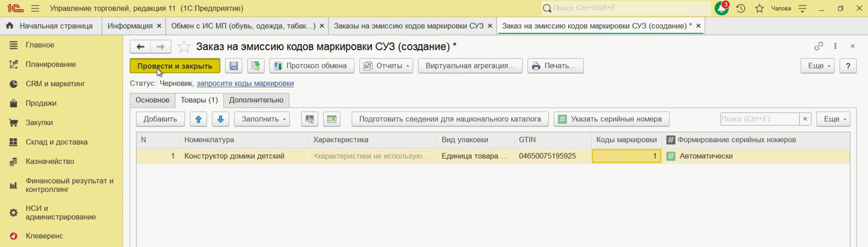The width and height of the screenshot is (868, 247).
Task: Switch to the Основное tab
Action: click(x=152, y=100)
